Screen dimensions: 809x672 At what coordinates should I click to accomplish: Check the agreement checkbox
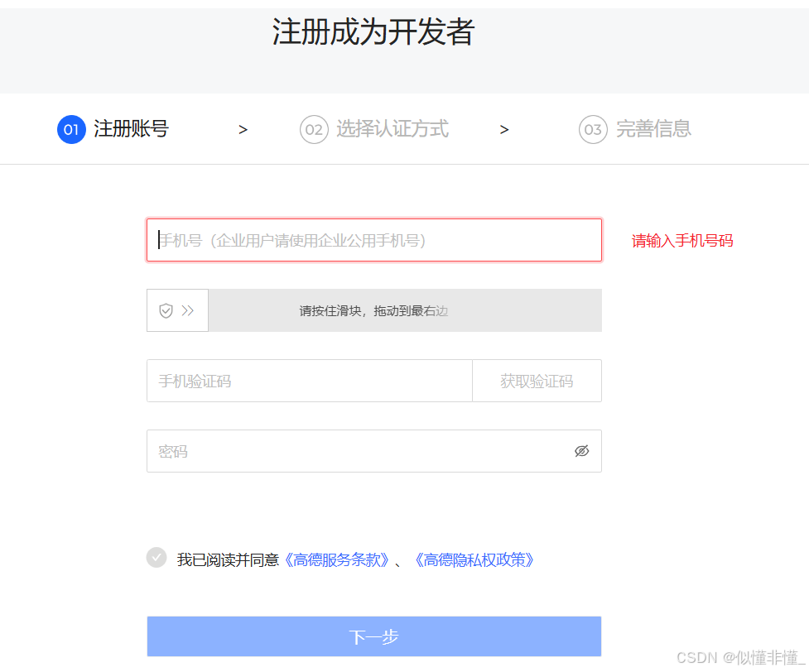(157, 558)
